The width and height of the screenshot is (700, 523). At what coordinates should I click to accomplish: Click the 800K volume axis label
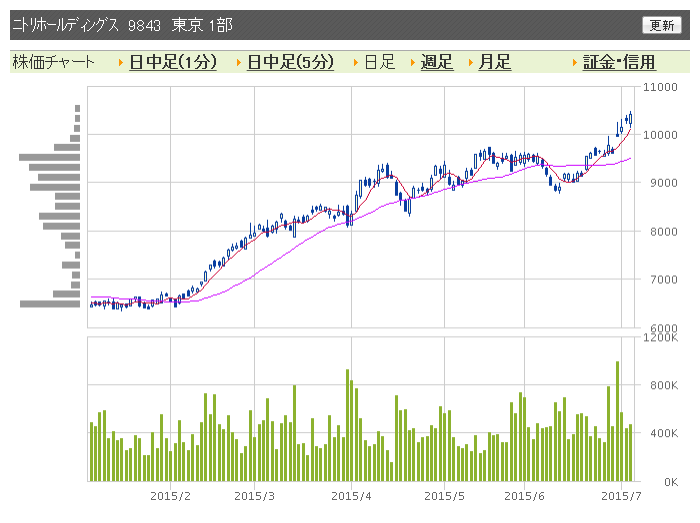pos(663,385)
